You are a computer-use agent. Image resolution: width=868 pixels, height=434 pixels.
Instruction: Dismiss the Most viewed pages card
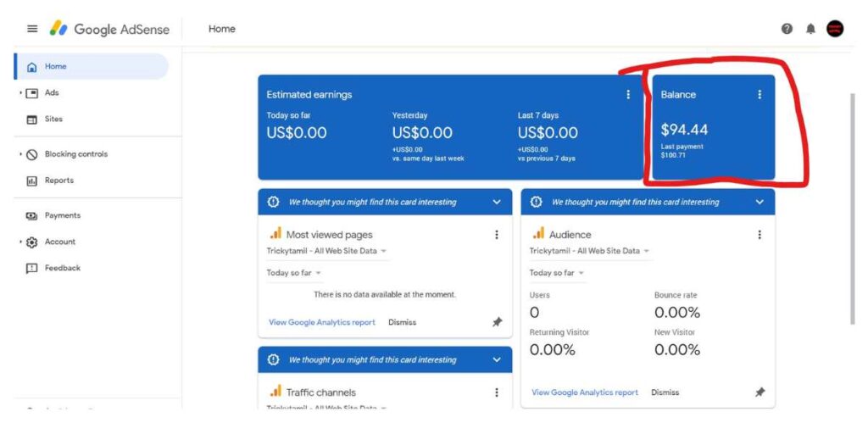point(402,322)
